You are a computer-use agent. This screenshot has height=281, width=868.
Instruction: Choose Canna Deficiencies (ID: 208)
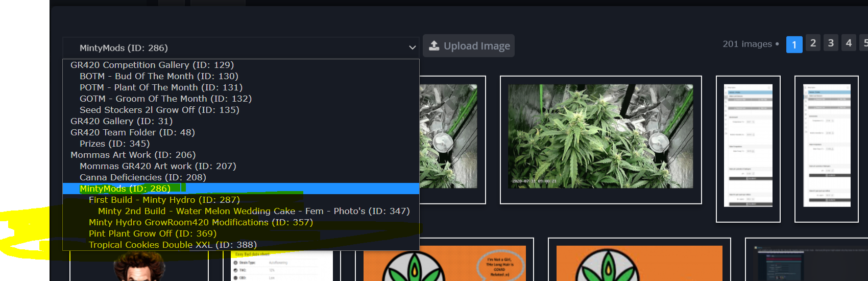[x=143, y=177]
